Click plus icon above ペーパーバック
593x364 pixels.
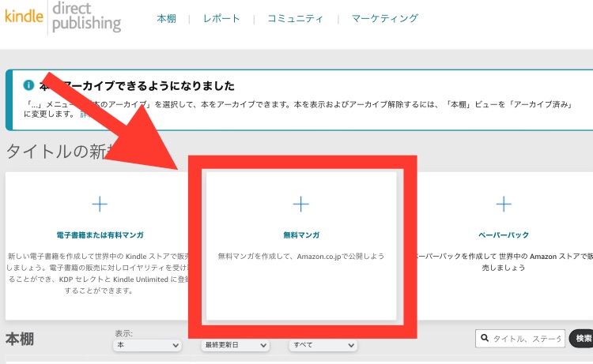pos(504,205)
